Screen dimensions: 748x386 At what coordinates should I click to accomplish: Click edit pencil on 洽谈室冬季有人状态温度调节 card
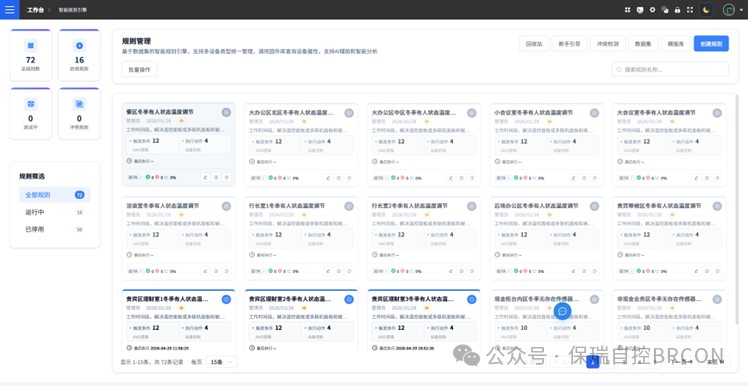[206, 271]
